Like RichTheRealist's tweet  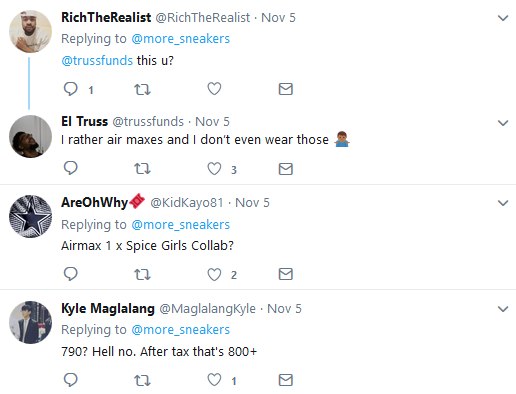point(214,89)
